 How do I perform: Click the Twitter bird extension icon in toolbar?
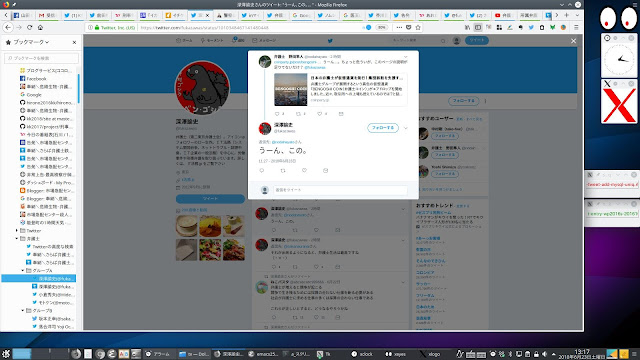[531, 27]
